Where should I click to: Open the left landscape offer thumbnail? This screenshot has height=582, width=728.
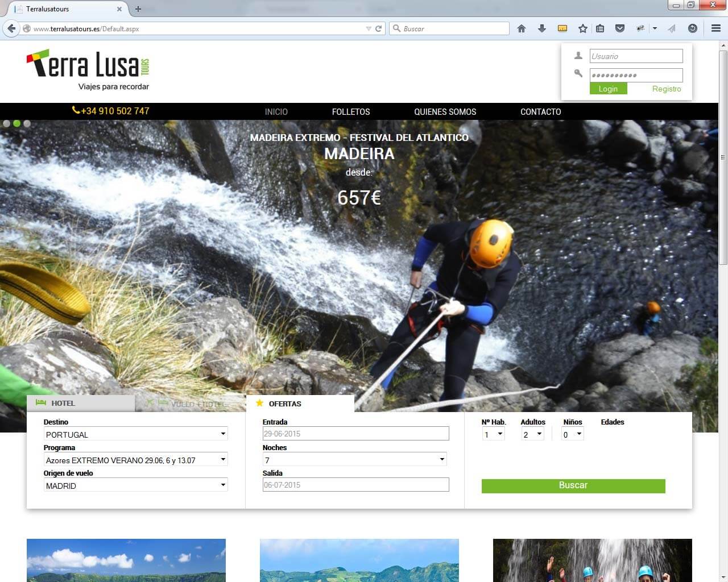click(126, 560)
